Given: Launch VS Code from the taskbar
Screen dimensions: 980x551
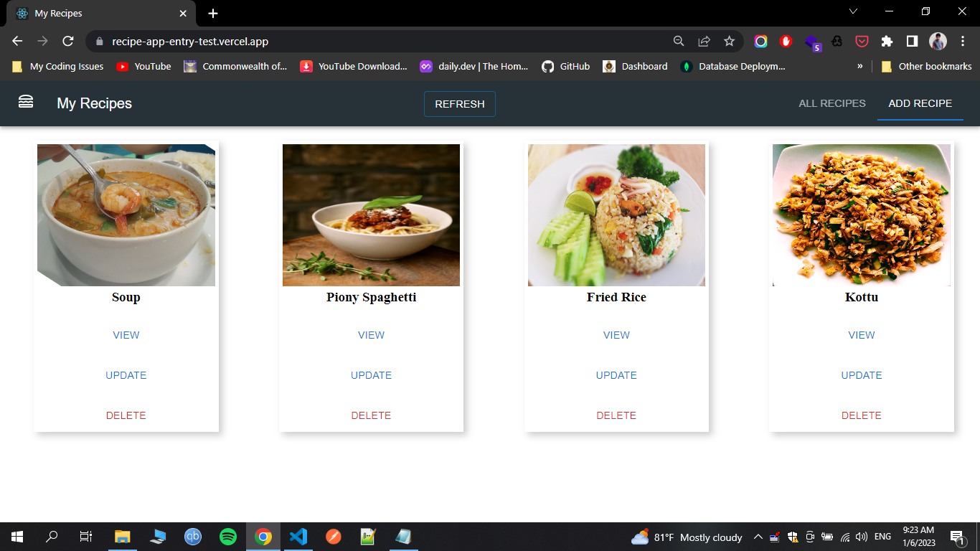Looking at the screenshot, I should (x=298, y=537).
